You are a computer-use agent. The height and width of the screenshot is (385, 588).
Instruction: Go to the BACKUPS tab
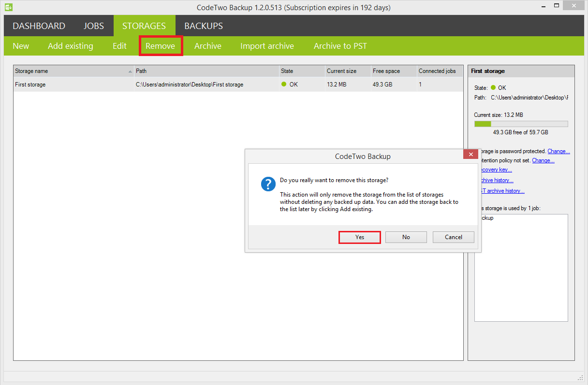click(204, 26)
